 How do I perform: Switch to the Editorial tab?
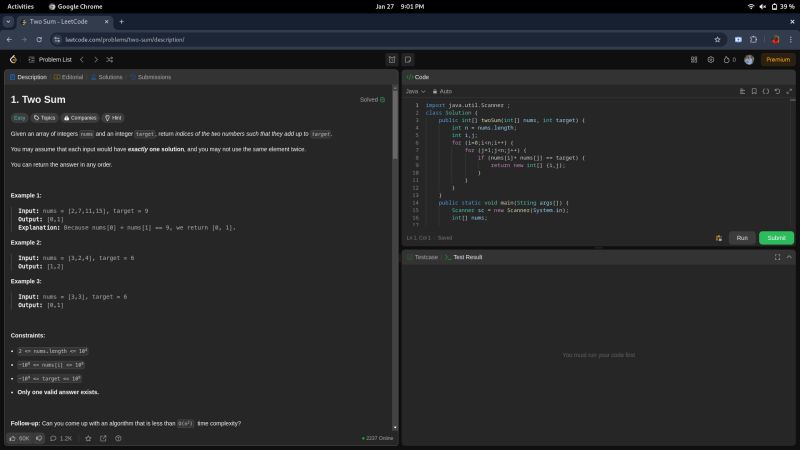click(x=68, y=77)
